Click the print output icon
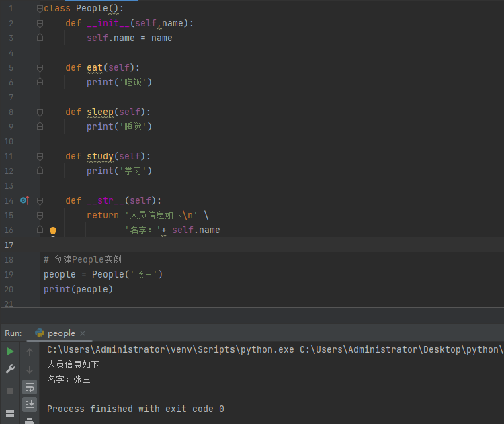The image size is (504, 424). (x=30, y=421)
